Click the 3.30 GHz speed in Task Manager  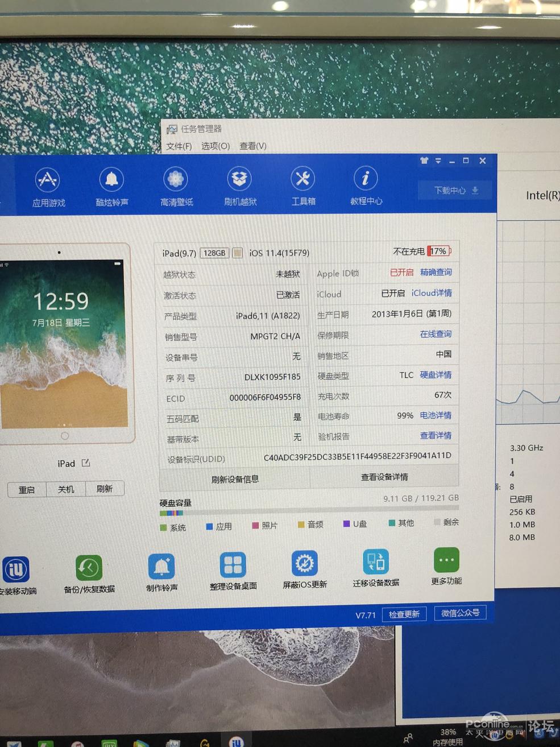526,448
